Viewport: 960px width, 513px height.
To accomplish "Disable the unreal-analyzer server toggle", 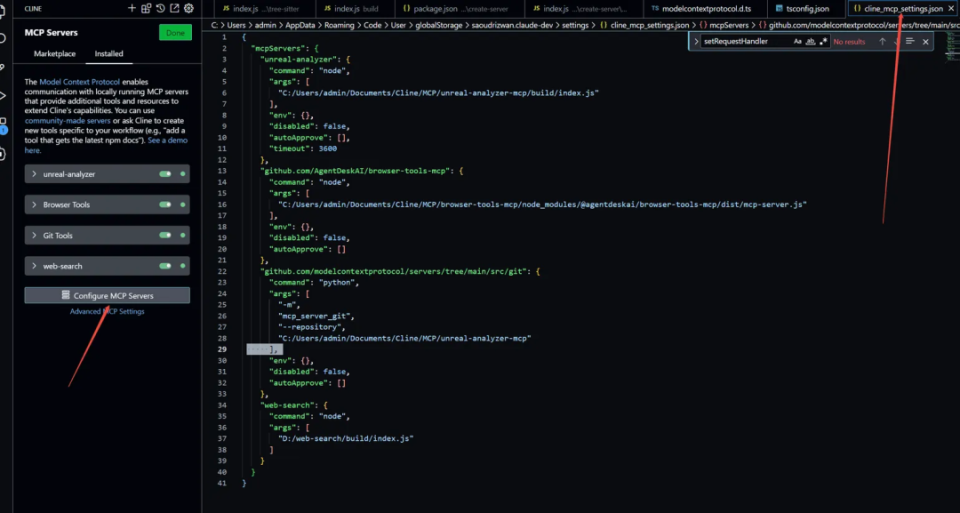I will 165,174.
